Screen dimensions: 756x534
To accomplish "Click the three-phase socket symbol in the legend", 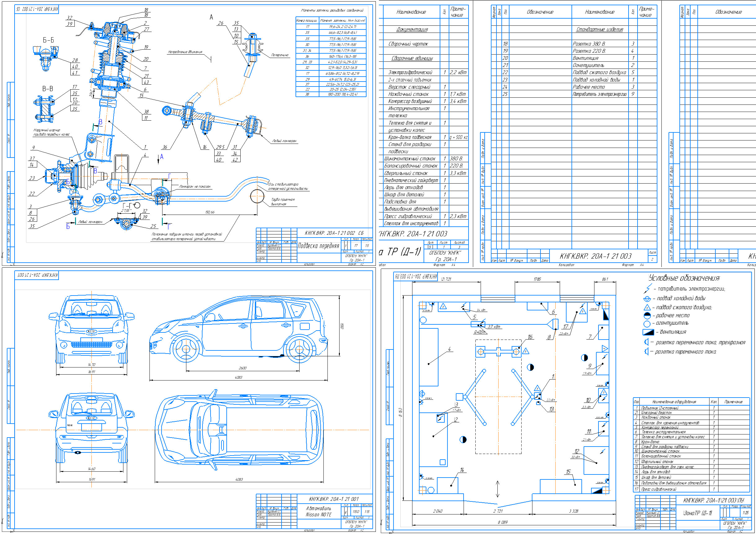I will pyautogui.click(x=646, y=342).
